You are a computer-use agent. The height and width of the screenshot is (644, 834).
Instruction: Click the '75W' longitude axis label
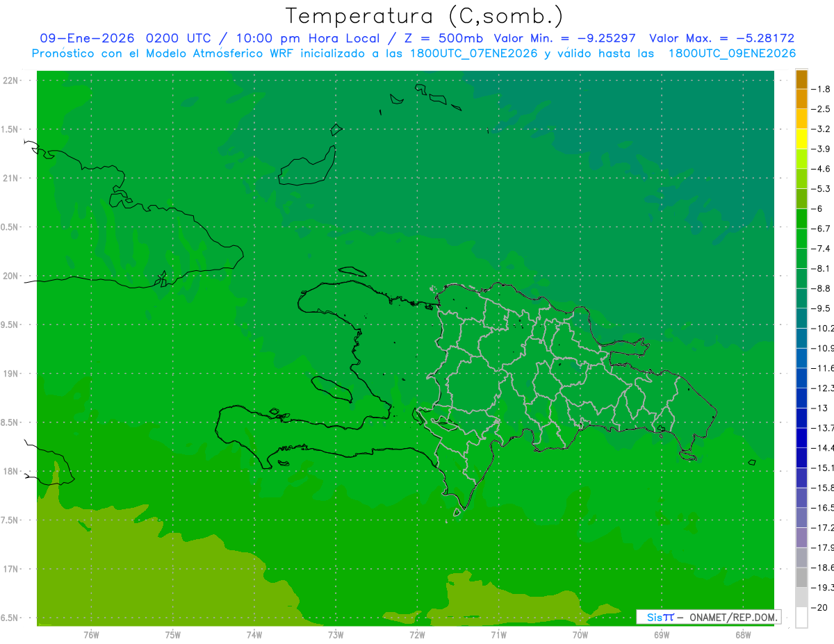click(x=173, y=635)
